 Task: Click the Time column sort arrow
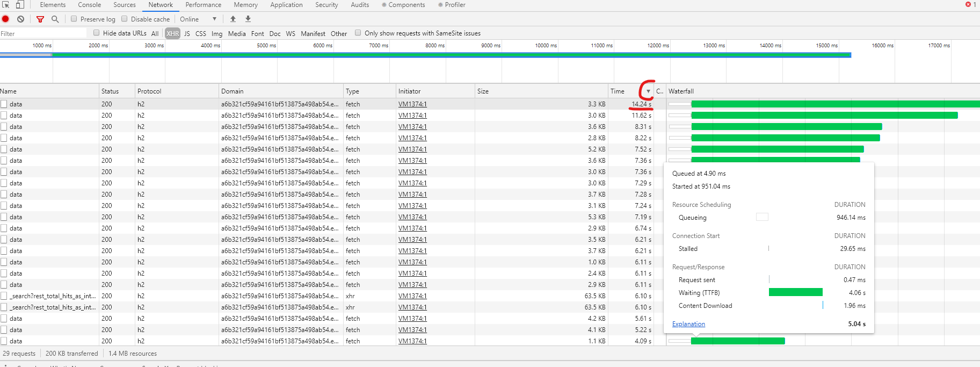click(x=648, y=91)
